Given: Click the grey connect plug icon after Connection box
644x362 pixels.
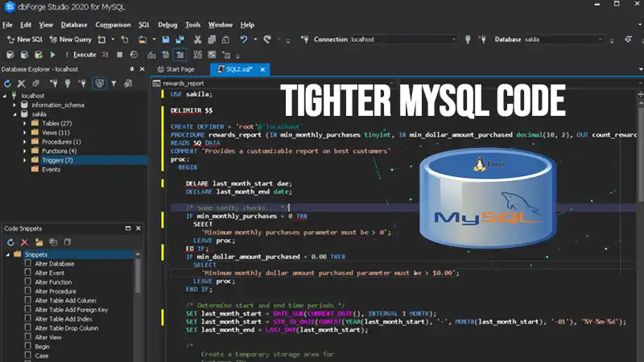Looking at the screenshot, I should [468, 39].
